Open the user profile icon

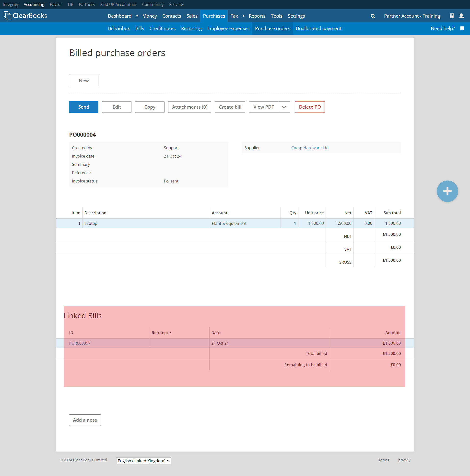click(461, 16)
